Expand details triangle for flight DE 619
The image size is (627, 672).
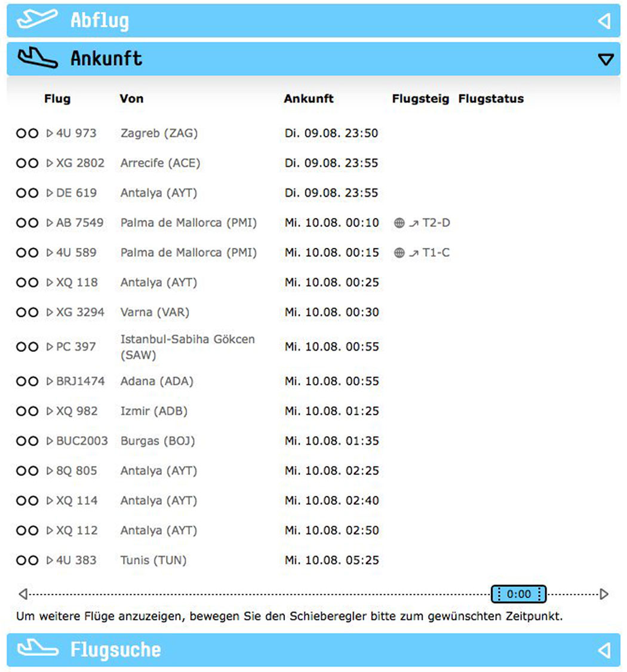(50, 193)
